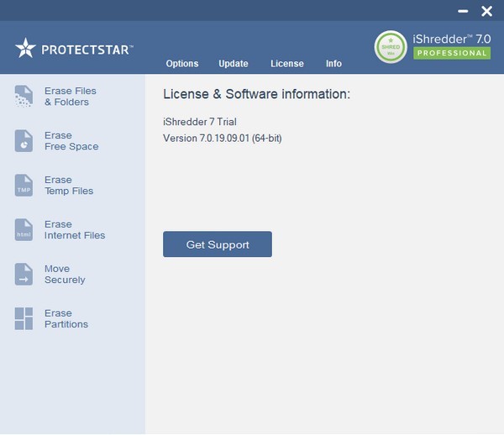This screenshot has height=435, width=504.
Task: Click the PROTECTSTAR wordmark
Action: click(87, 50)
